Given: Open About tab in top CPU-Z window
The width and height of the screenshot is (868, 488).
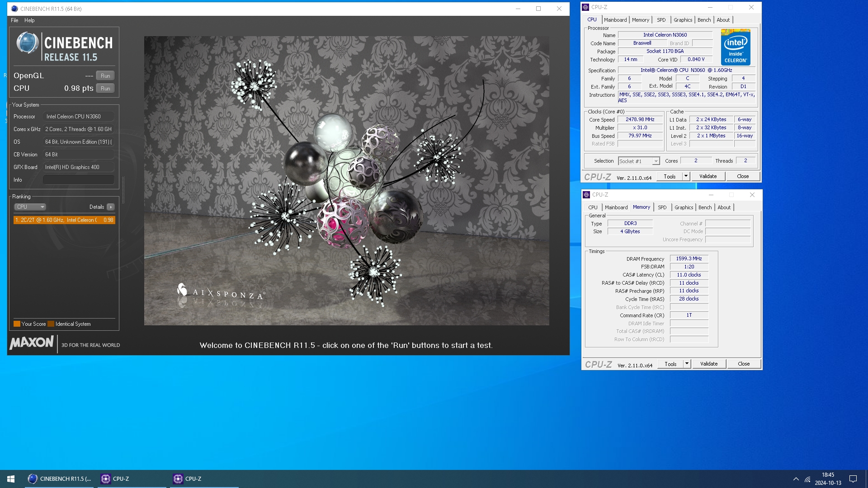Looking at the screenshot, I should (723, 20).
